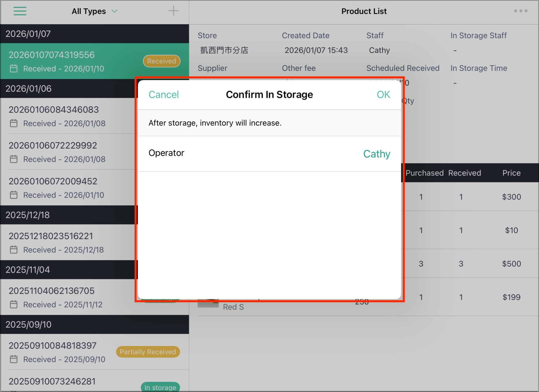Screen dimensions: 539x392
Task: Click the $500 price cell
Action: pyautogui.click(x=511, y=264)
